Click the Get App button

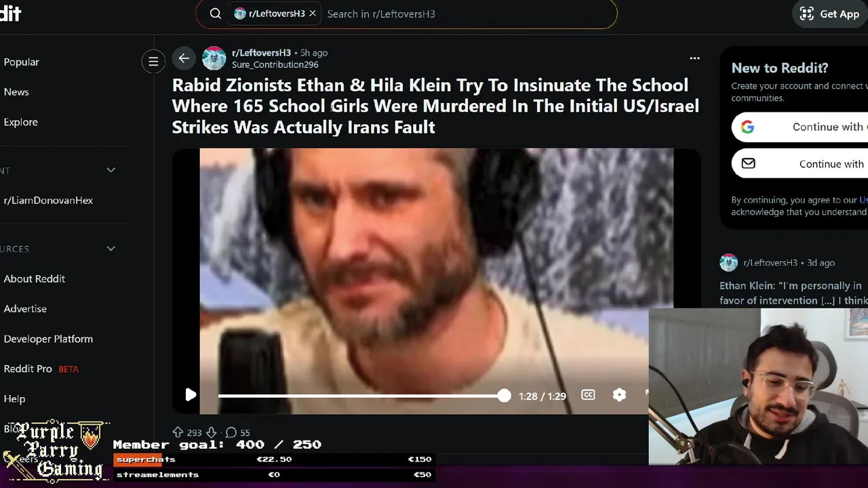coord(830,14)
